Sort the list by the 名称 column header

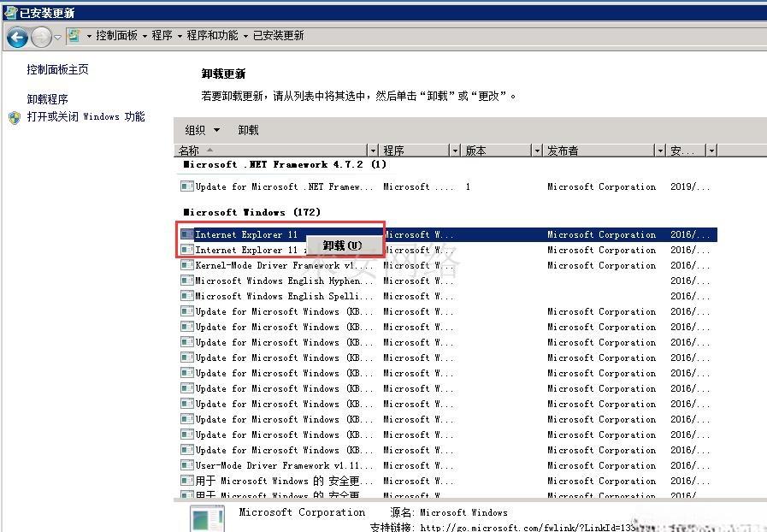pyautogui.click(x=270, y=151)
